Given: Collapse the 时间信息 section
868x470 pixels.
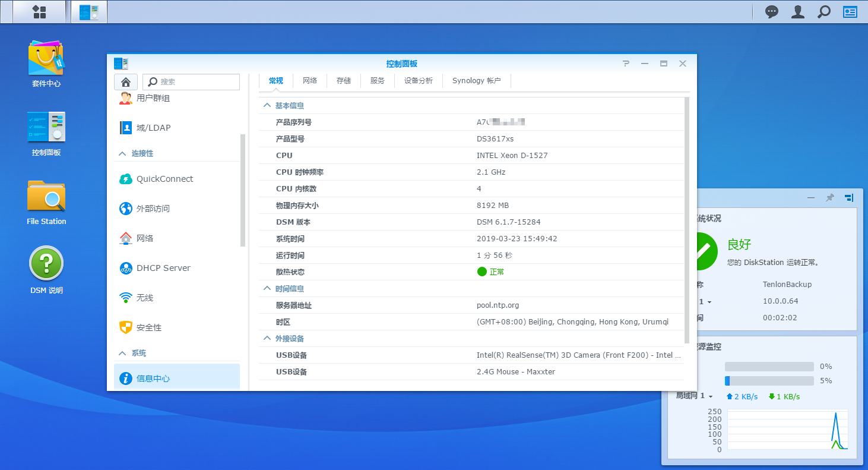Looking at the screenshot, I should tap(267, 288).
